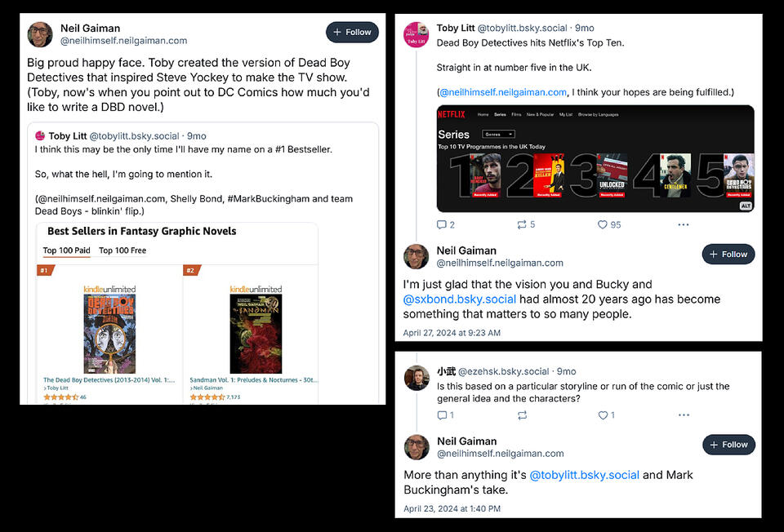
Task: Open the Dead Boy Detectives book cover
Action: (x=109, y=334)
